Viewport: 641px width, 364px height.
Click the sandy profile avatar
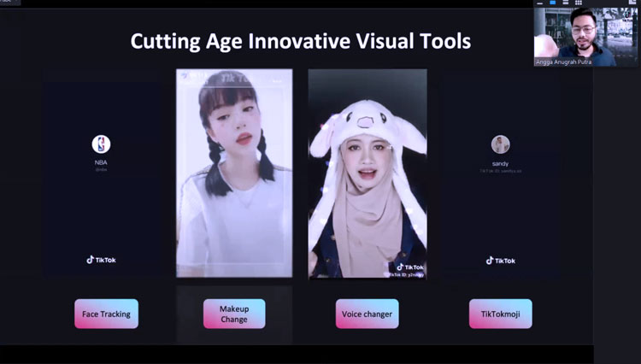click(500, 144)
